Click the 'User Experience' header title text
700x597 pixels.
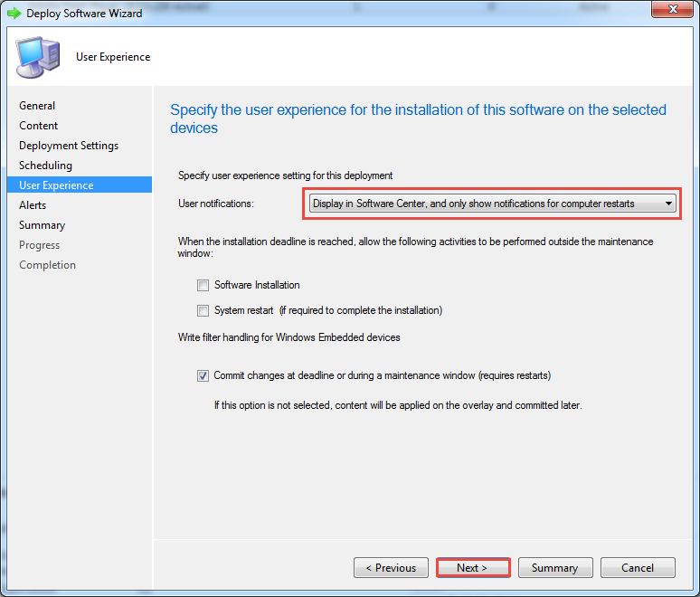point(113,57)
